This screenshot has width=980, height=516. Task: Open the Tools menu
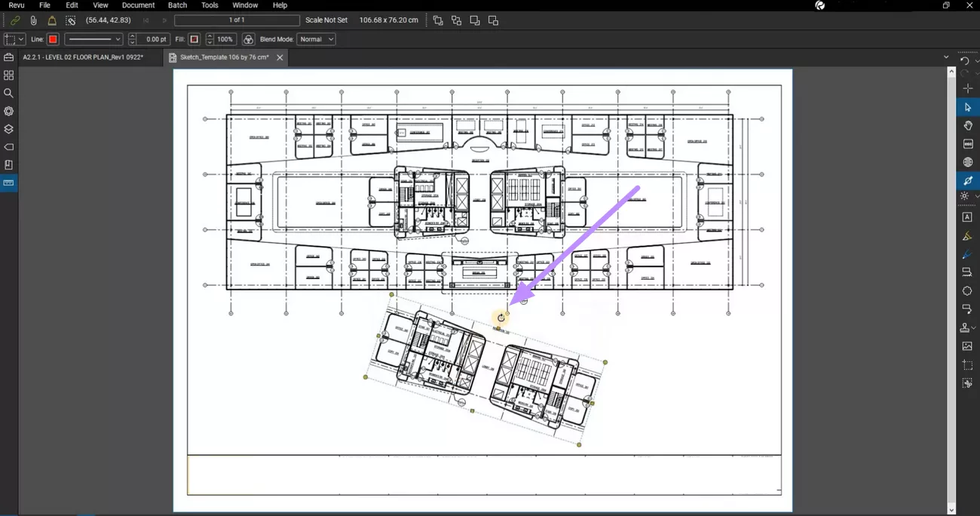(x=210, y=5)
